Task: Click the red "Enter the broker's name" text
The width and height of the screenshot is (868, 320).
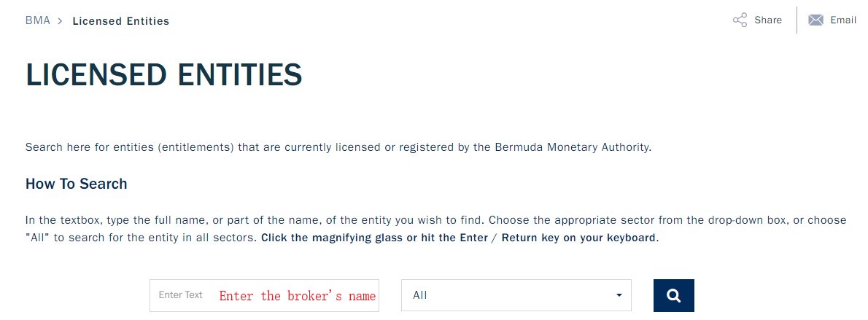Action: (298, 295)
